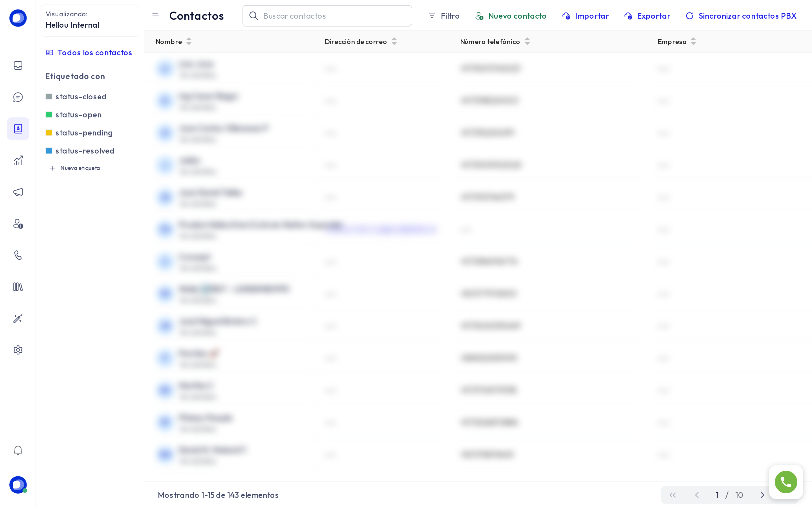Select the contacts book icon
Viewport: 812px width, 508px height.
[x=18, y=129]
